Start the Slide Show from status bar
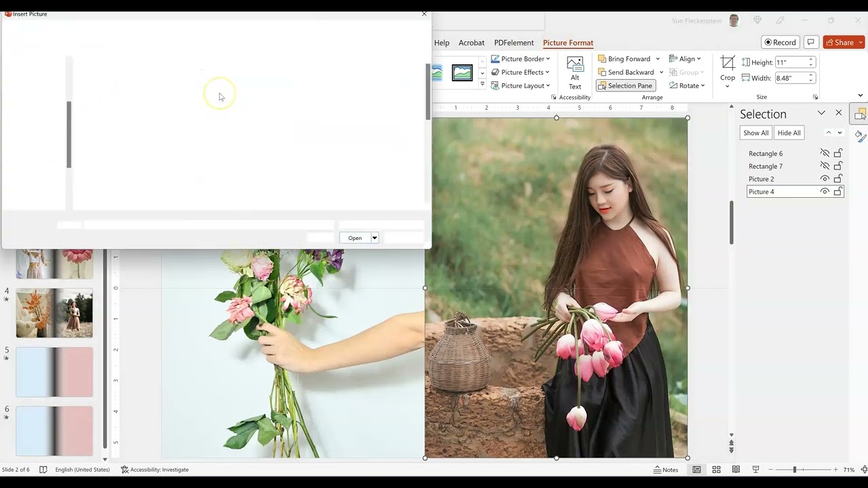The width and height of the screenshot is (868, 488). [755, 470]
